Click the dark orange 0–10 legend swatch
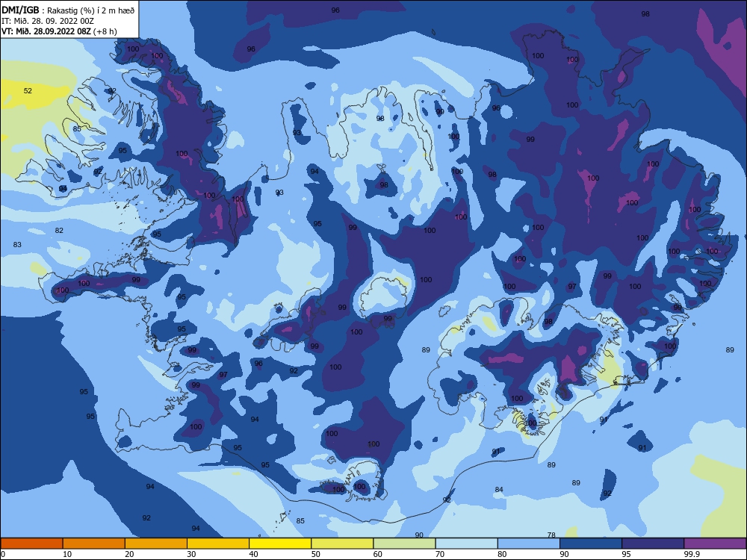 click(31, 544)
